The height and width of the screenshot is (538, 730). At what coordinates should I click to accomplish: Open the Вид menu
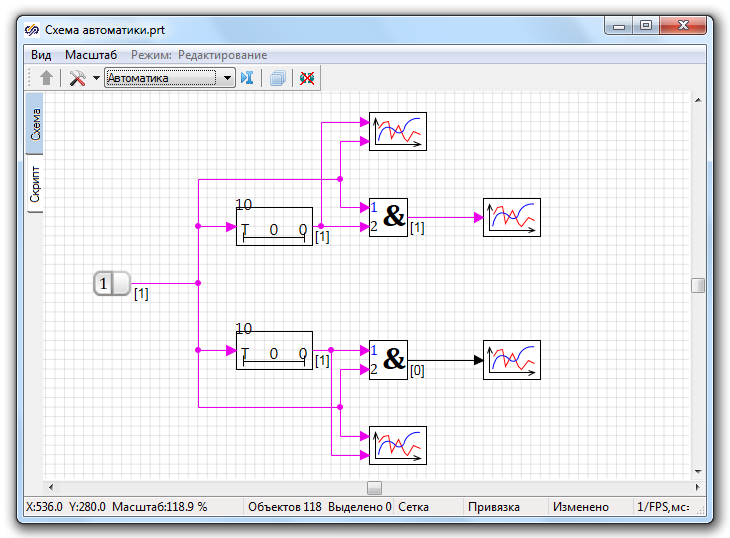[x=41, y=54]
